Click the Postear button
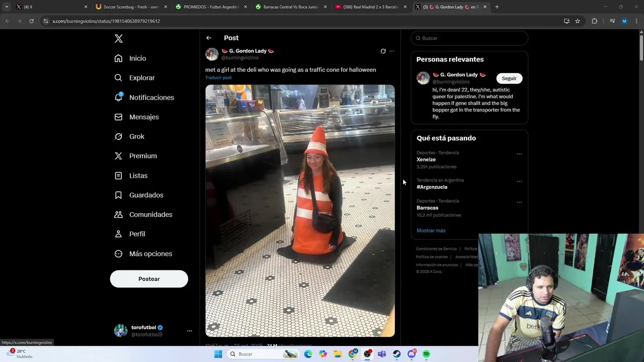Image resolution: width=644 pixels, height=362 pixels. coord(149,279)
